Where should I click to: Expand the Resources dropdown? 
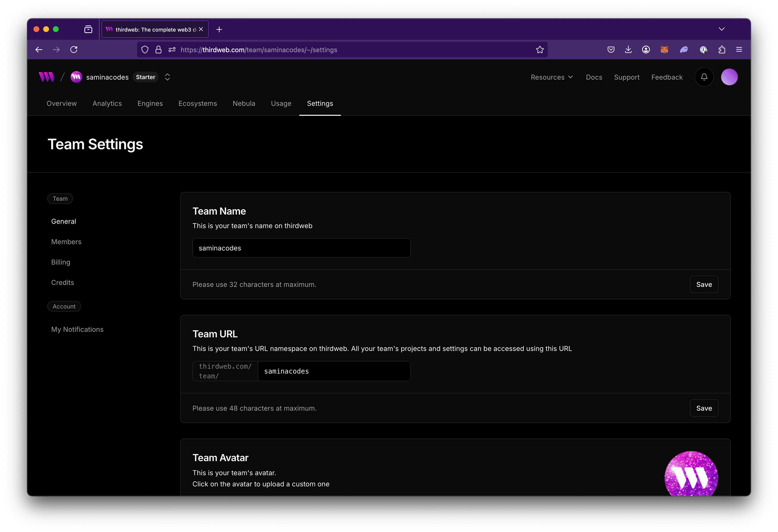click(x=552, y=77)
